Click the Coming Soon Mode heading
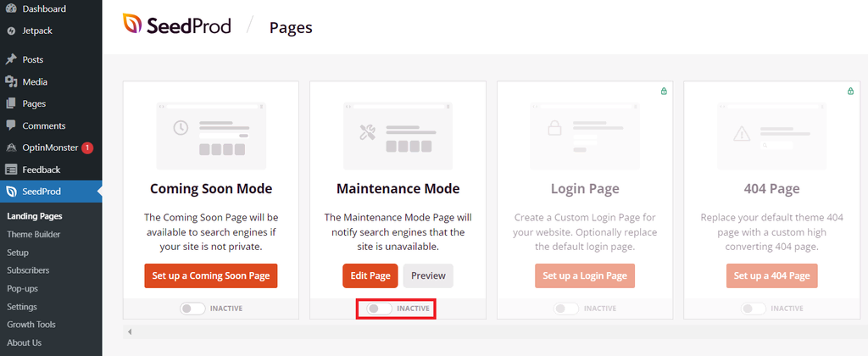This screenshot has height=356, width=868. [x=211, y=189]
